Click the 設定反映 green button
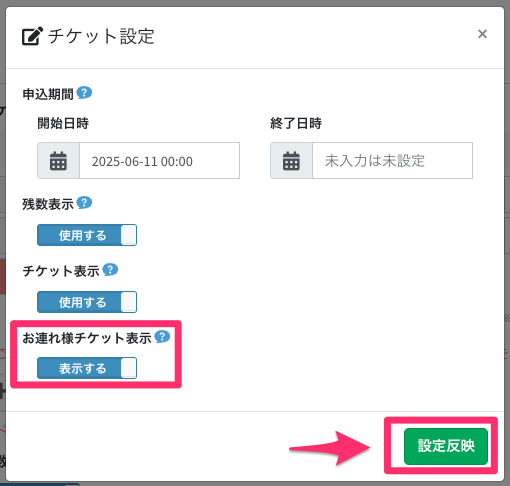 pyautogui.click(x=446, y=446)
